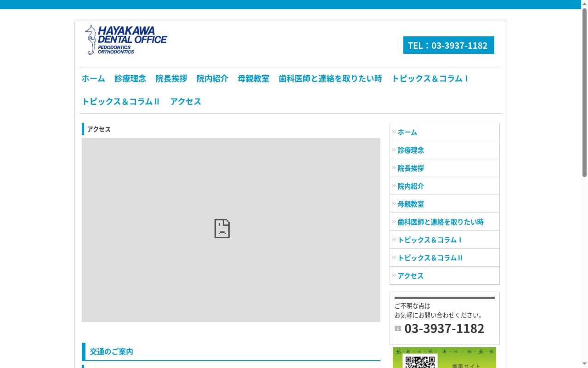Select sidebar link トピックス＆コラム II

click(445, 258)
